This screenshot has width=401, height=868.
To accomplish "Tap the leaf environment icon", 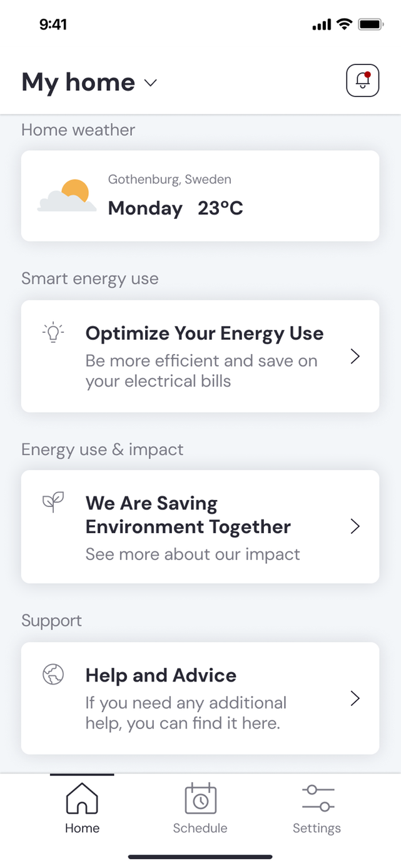I will click(53, 501).
